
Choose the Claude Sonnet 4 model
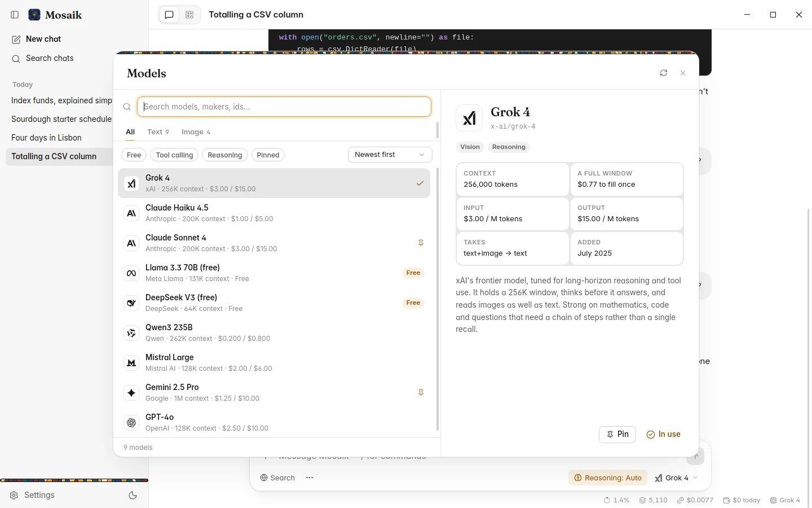(274, 243)
